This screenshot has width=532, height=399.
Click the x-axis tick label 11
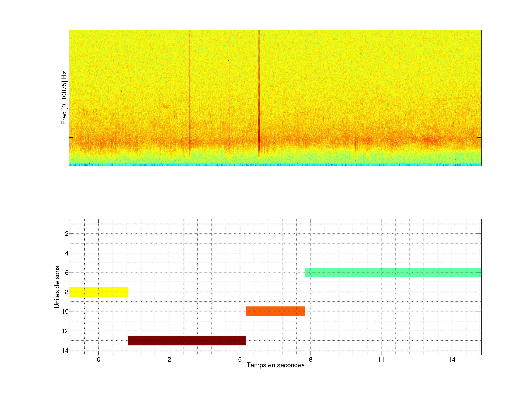[x=381, y=359]
